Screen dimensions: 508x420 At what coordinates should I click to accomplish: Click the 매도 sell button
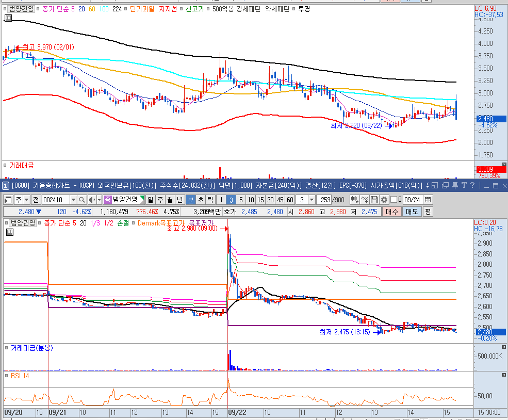pyautogui.click(x=412, y=212)
